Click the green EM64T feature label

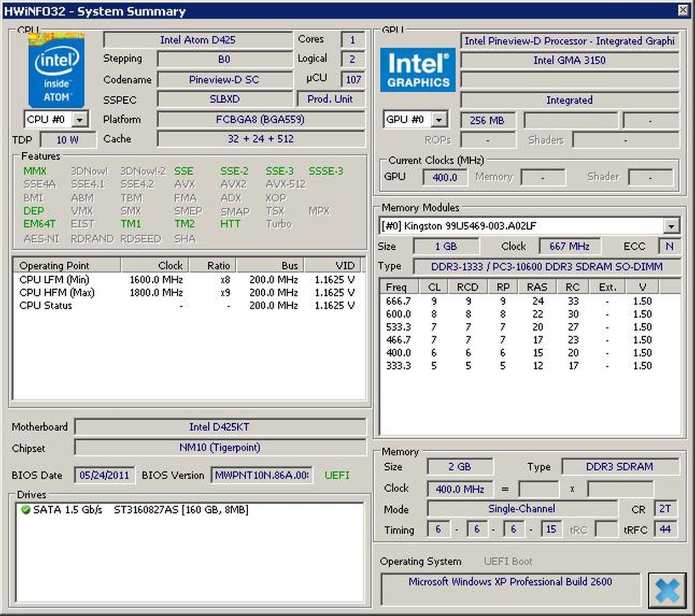point(39,224)
